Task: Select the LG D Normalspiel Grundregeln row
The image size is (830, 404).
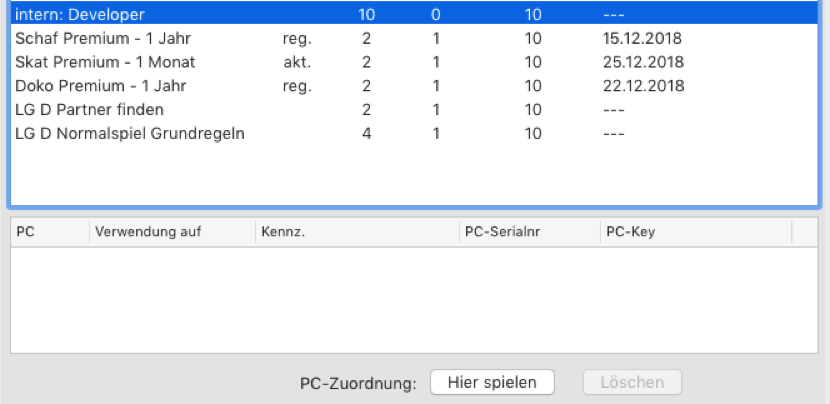Action: (130, 133)
